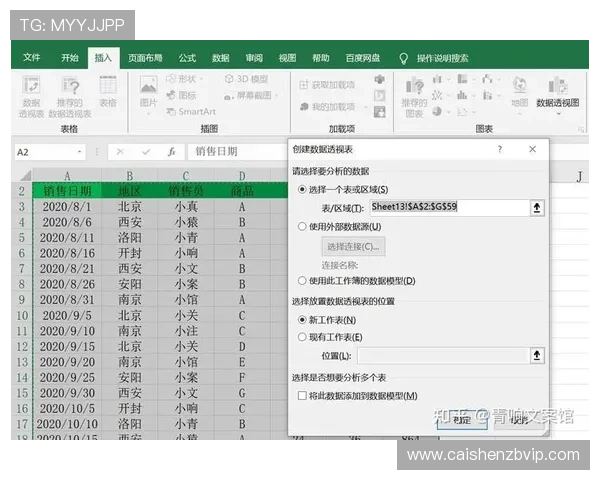The height and width of the screenshot is (480, 600).
Task: Click the select-all corner of the sheet
Action: (x=24, y=175)
